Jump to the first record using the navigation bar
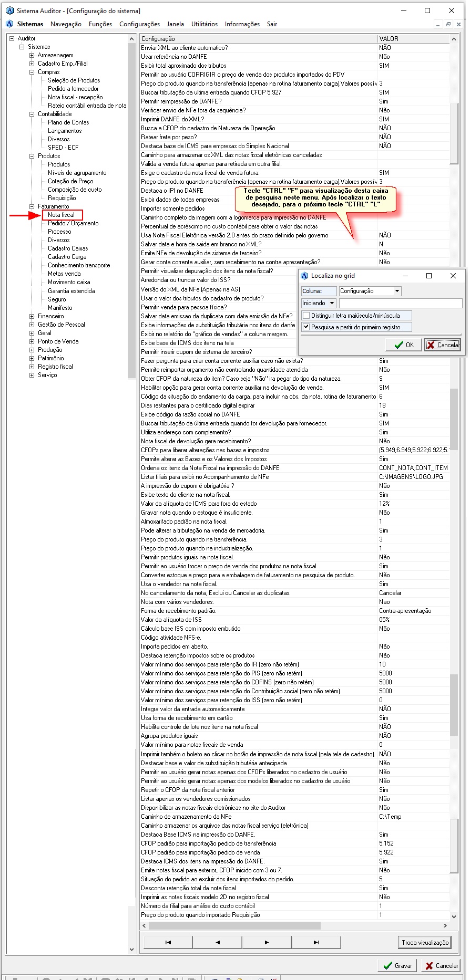 (x=168, y=942)
